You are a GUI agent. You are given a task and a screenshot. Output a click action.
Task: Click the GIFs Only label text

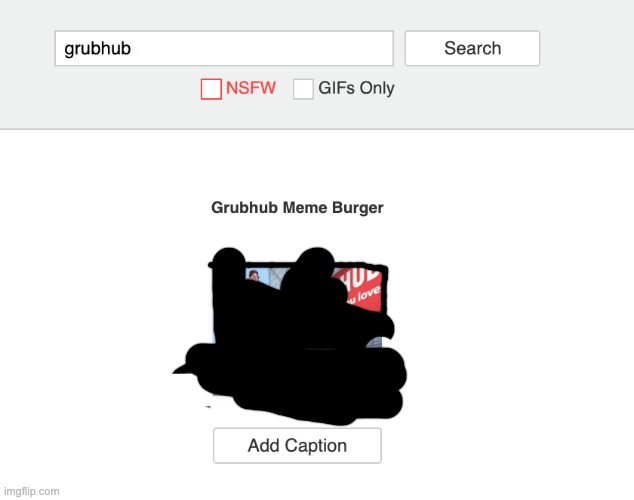pos(356,88)
